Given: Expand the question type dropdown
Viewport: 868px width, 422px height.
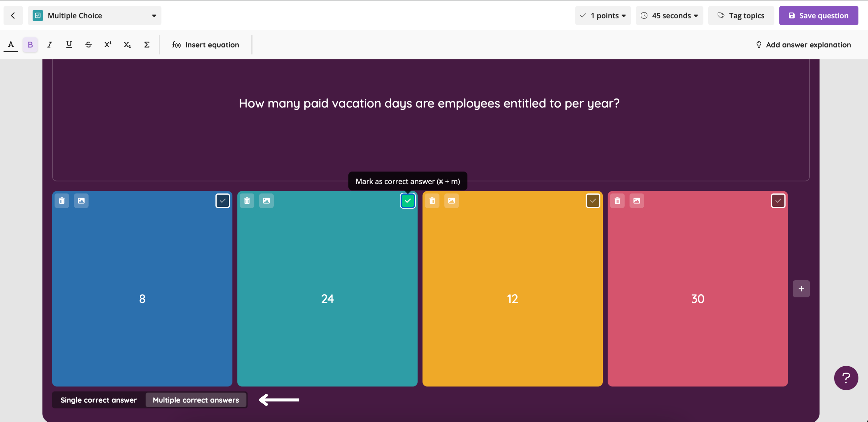Looking at the screenshot, I should click(x=154, y=15).
